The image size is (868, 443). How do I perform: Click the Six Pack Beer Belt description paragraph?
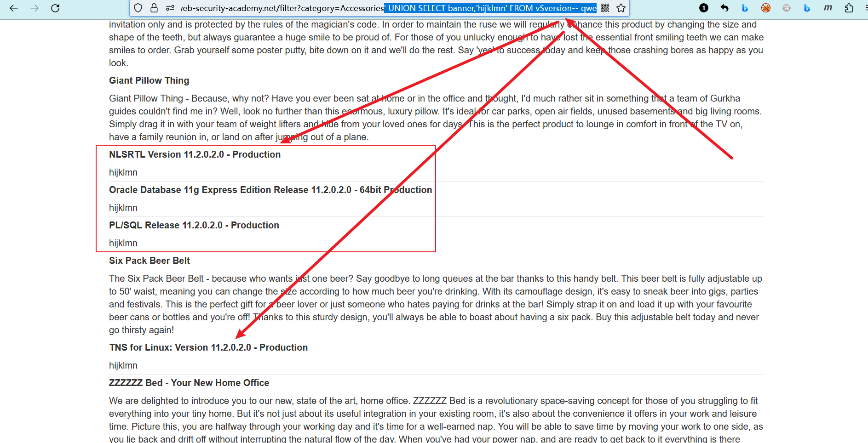(436, 304)
